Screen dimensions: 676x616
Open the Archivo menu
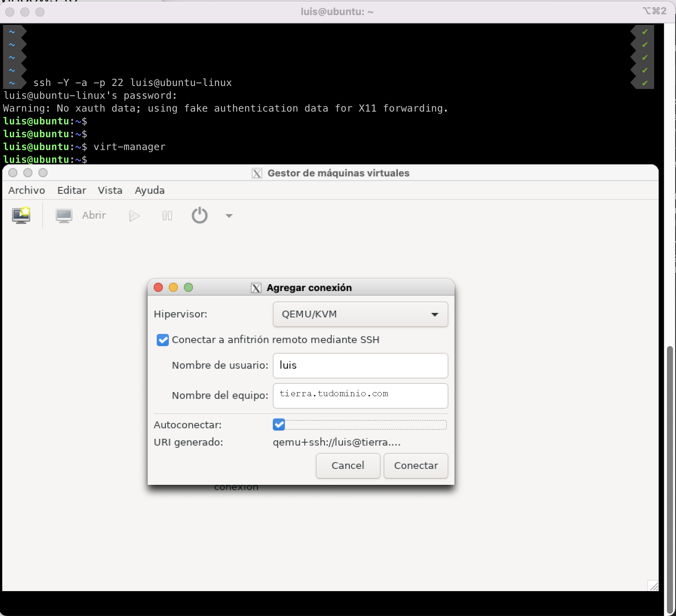[27, 190]
